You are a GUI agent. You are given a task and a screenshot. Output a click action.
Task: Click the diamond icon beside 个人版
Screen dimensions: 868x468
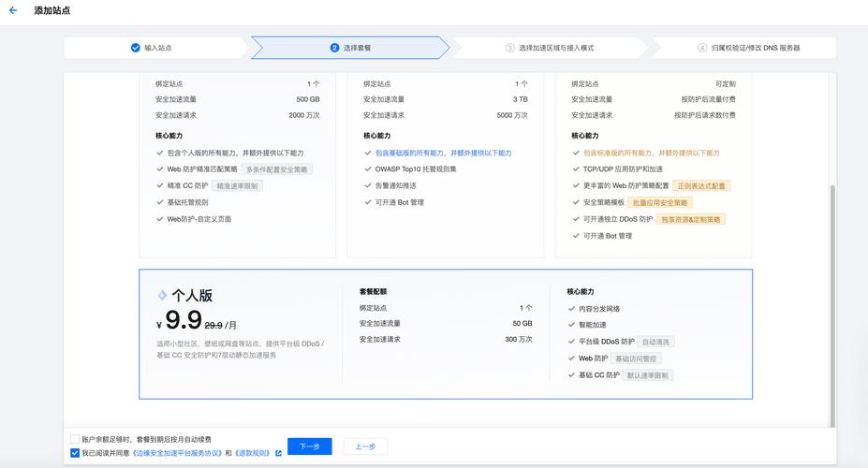(162, 296)
